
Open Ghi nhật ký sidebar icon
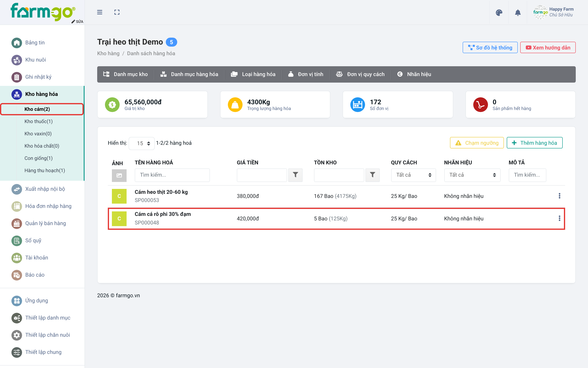point(17,77)
